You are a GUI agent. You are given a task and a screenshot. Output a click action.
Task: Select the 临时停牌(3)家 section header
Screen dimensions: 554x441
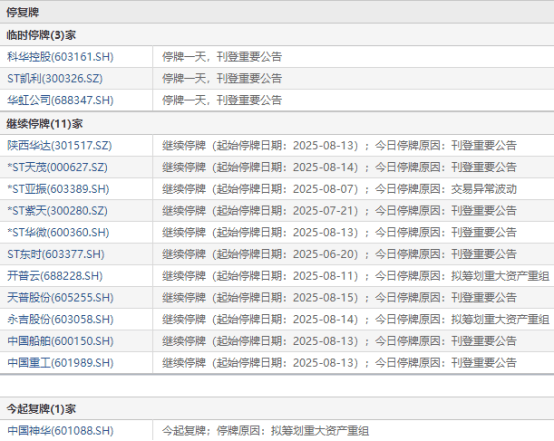(x=41, y=35)
